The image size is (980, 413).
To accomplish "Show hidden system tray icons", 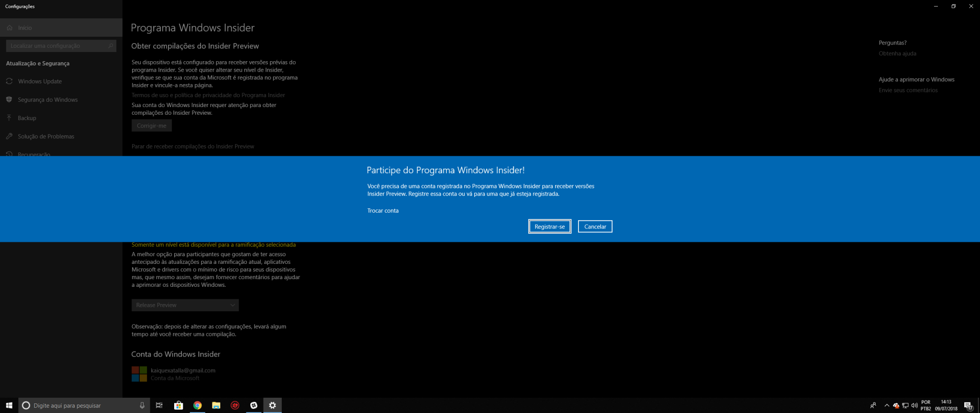I will click(x=887, y=405).
